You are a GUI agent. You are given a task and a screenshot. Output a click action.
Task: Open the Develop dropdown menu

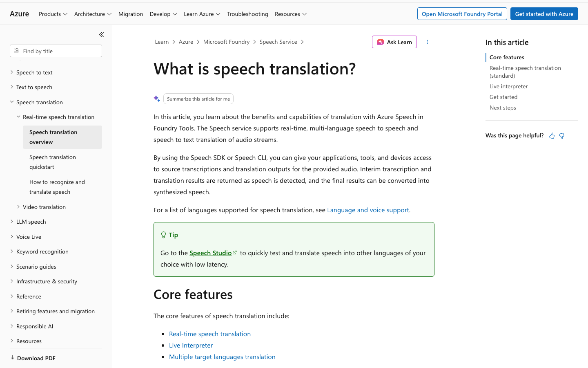[x=163, y=14]
